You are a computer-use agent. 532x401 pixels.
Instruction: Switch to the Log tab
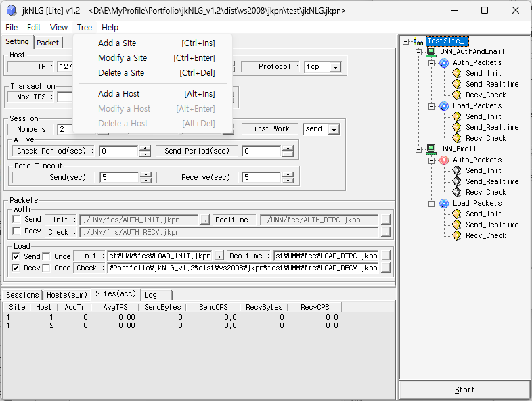coord(150,295)
